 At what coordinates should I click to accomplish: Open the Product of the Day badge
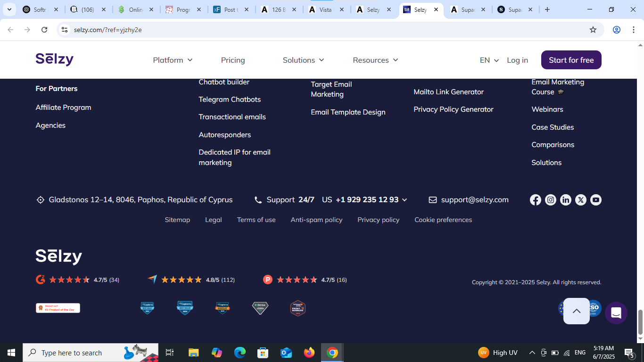[58, 308]
